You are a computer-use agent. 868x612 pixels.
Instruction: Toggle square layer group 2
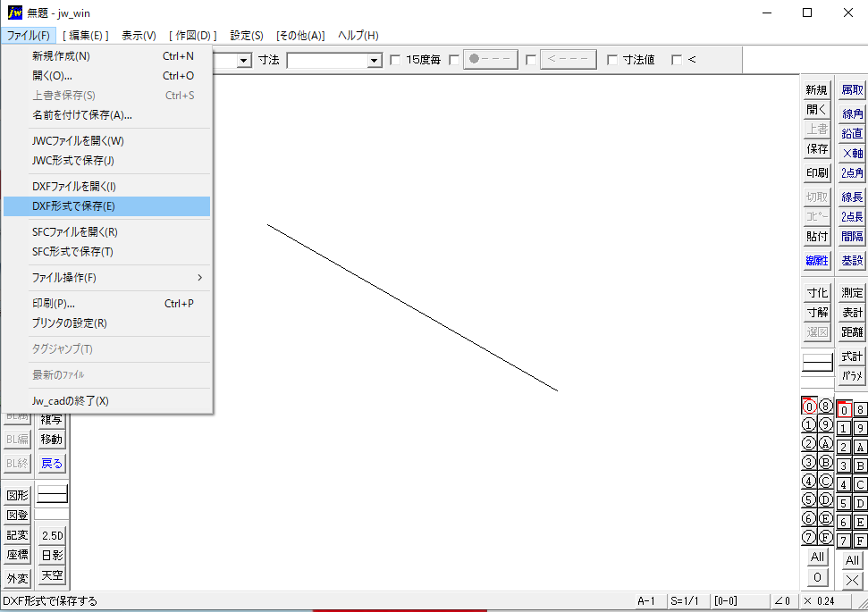click(x=844, y=447)
